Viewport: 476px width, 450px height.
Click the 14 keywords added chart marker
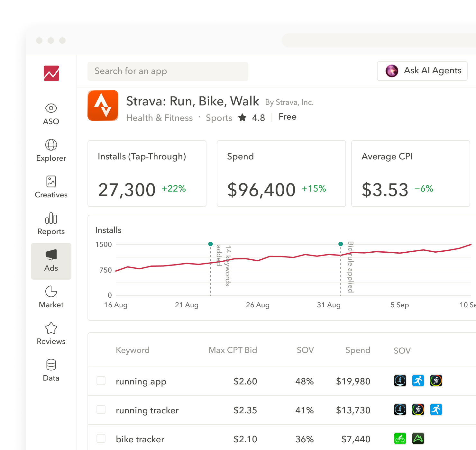(x=210, y=244)
